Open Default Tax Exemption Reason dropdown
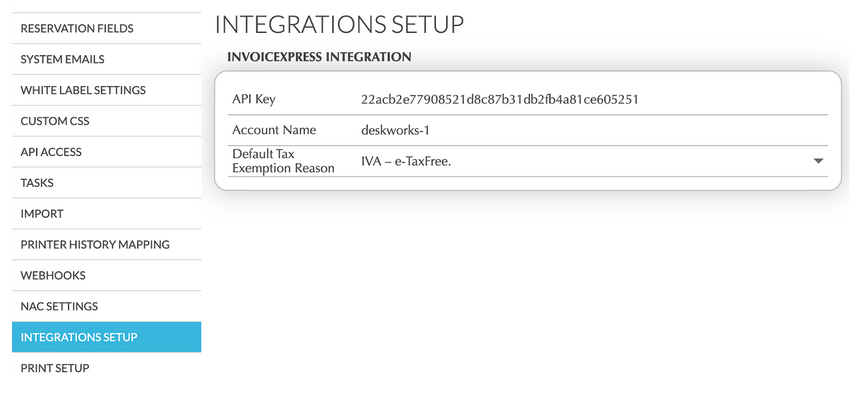This screenshot has height=406, width=864. 592,161
